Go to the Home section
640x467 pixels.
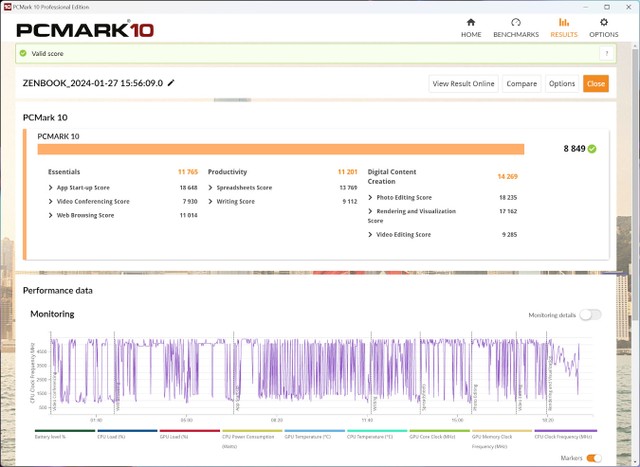471,28
